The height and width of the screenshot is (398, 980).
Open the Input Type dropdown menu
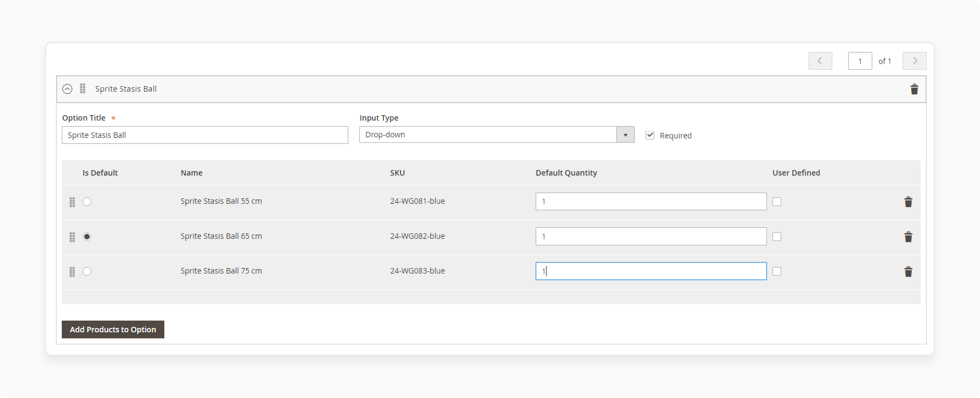[x=626, y=134]
